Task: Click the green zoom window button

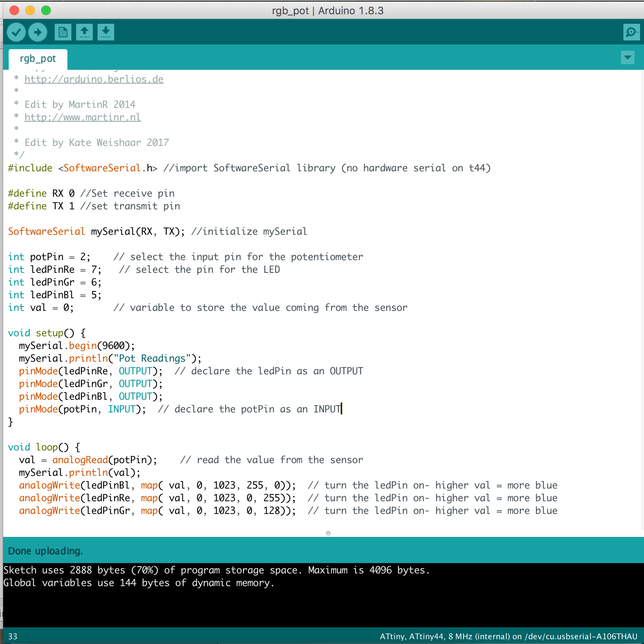Action: coord(46,10)
